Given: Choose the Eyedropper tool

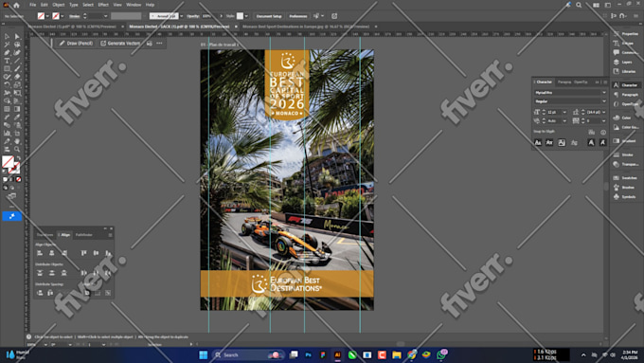Looking at the screenshot, I should coord(17,118).
